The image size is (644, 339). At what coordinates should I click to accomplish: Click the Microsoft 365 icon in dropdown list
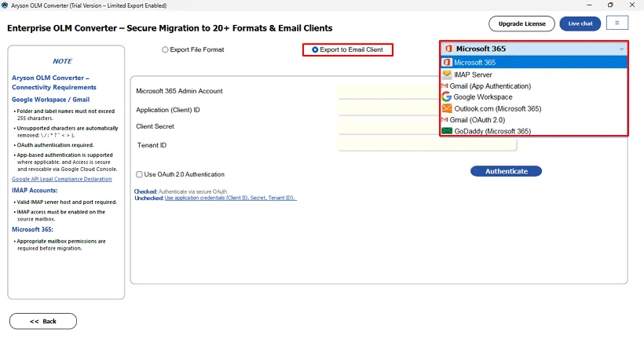coord(447,63)
